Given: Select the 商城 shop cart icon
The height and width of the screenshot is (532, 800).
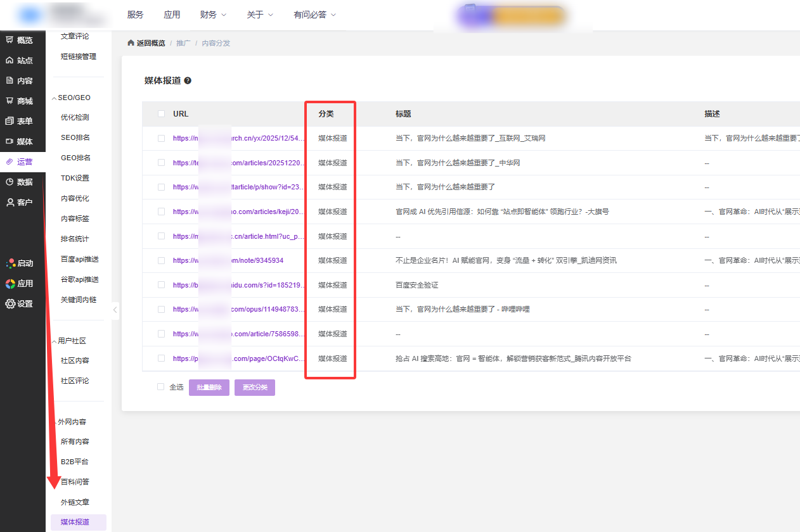Looking at the screenshot, I should (x=10, y=101).
